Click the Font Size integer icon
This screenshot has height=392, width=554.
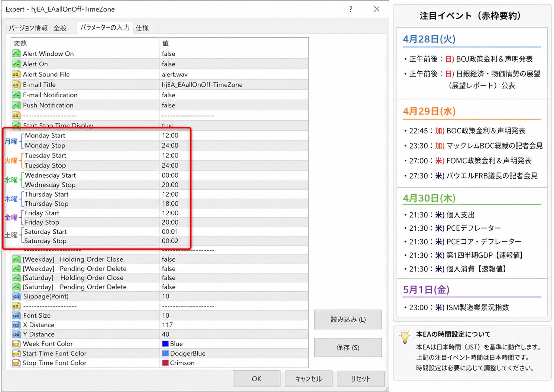pyautogui.click(x=16, y=315)
